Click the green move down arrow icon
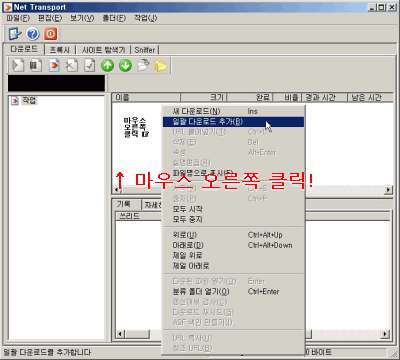The width and height of the screenshot is (400, 360). coord(125,65)
